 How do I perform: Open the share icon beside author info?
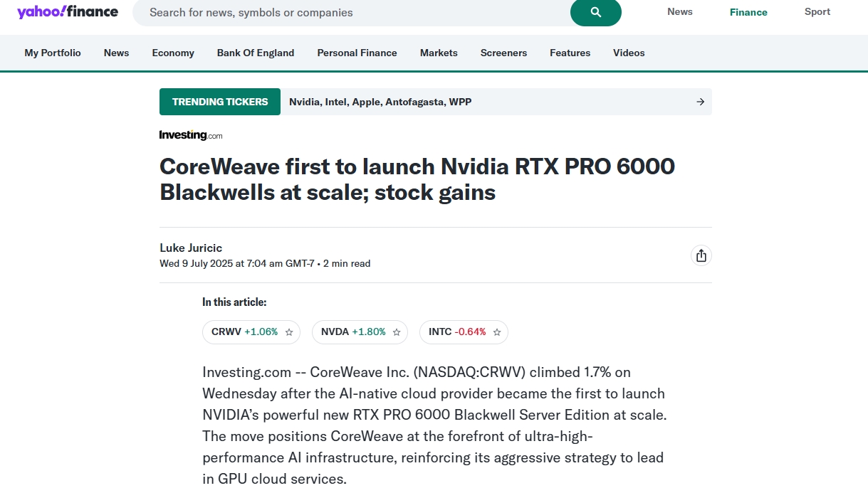click(701, 255)
